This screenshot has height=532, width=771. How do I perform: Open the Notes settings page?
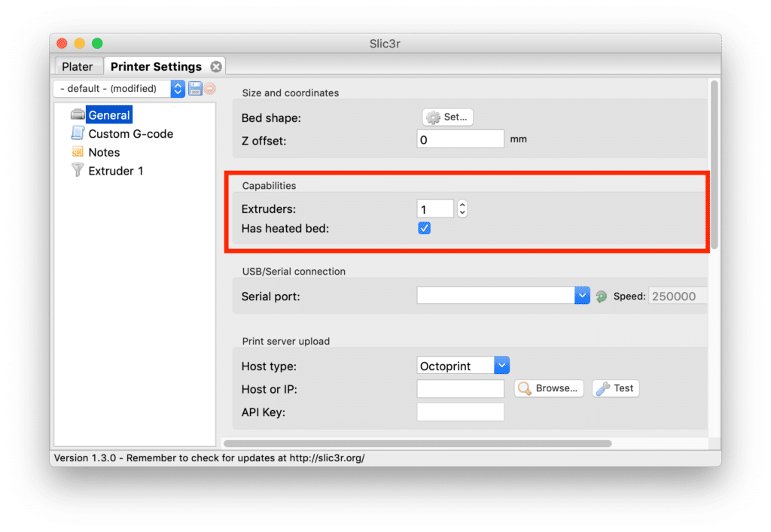(x=104, y=152)
